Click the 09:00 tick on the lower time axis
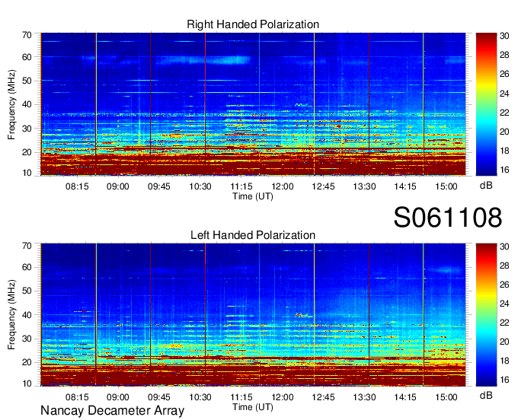Viewport: 518px width, 420px height. coord(117,397)
